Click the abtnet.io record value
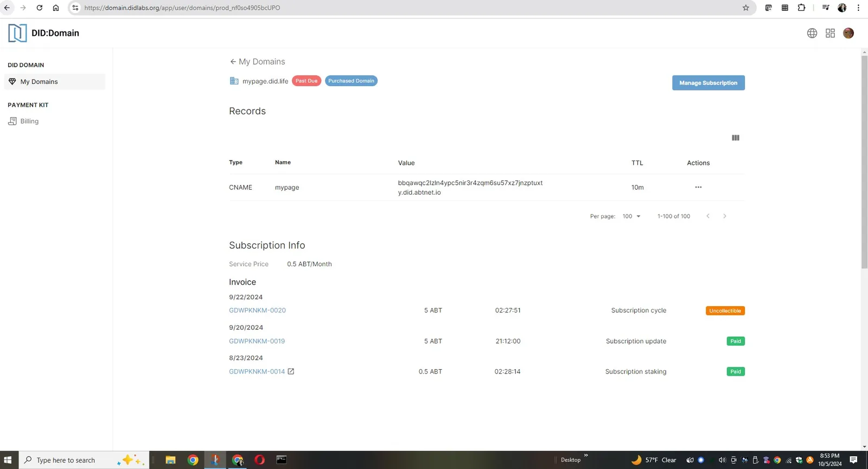This screenshot has width=868, height=469. click(470, 188)
